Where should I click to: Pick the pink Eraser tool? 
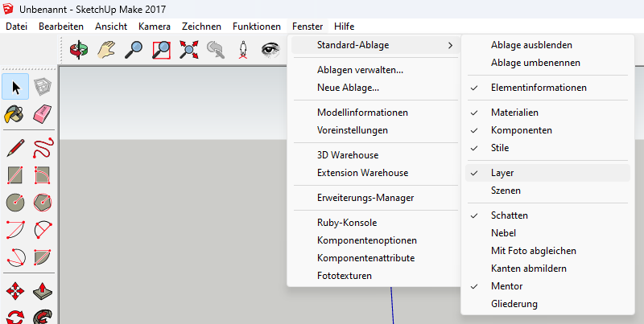tap(43, 113)
